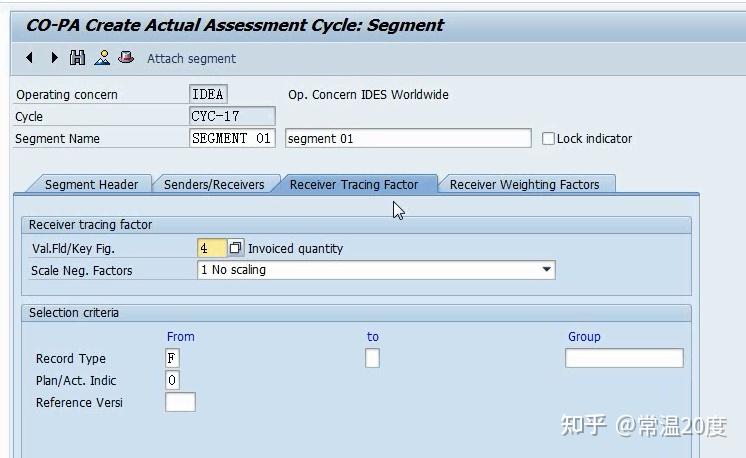Image resolution: width=746 pixels, height=458 pixels.
Task: Click the Val.Fld/Key Fig. input field
Action: 211,248
